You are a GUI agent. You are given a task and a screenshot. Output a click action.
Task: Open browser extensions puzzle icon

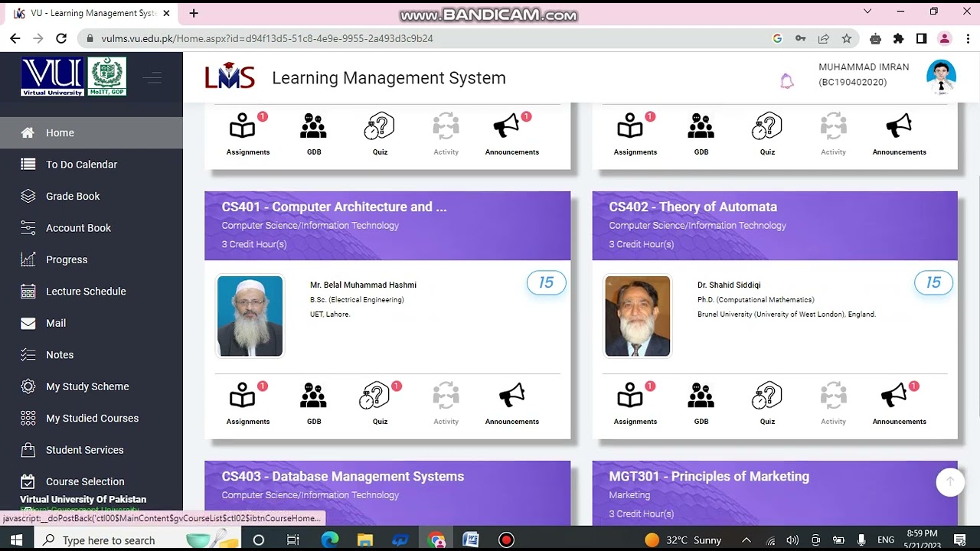coord(898,38)
